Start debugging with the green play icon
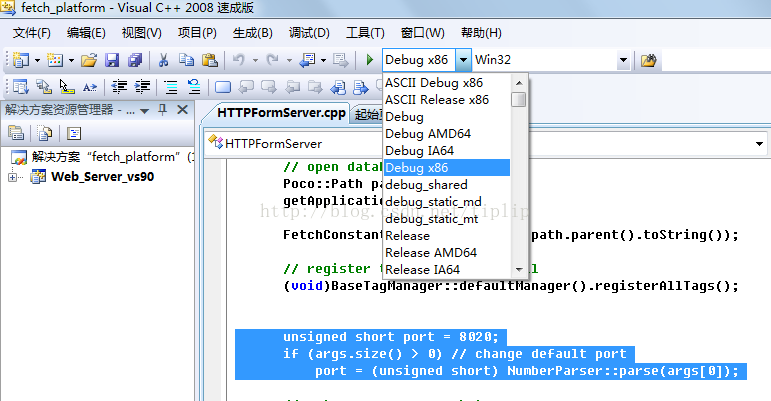 coord(370,60)
